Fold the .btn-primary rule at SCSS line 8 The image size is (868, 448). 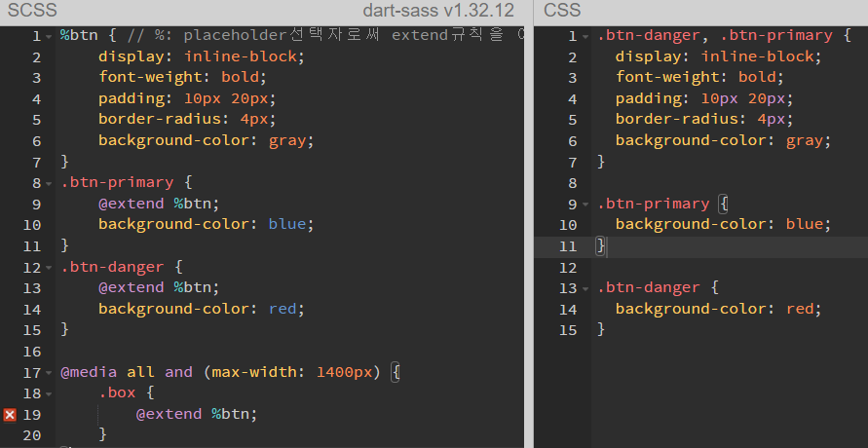click(49, 183)
